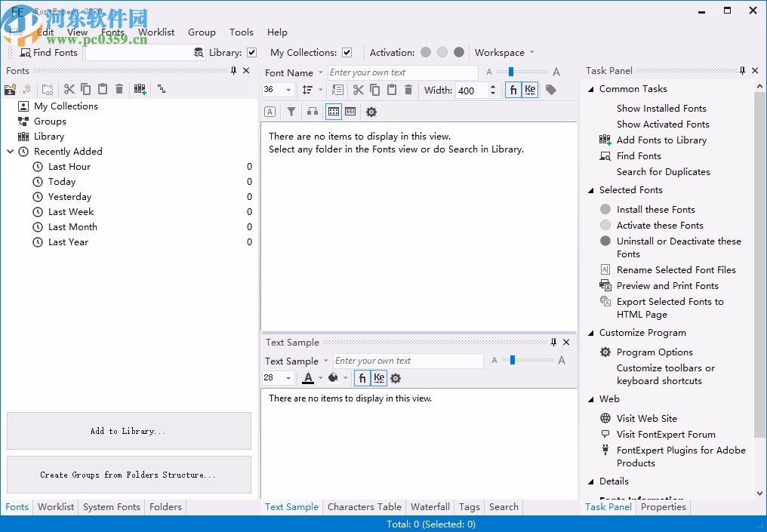767x532 pixels.
Task: Open the text color picker in Text Sample toolbar
Action: pyautogui.click(x=308, y=378)
